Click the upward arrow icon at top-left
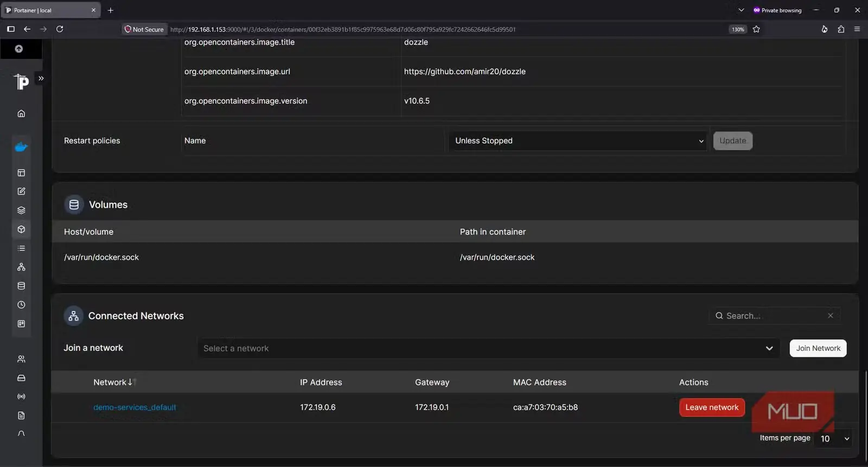This screenshot has width=868, height=467. [x=19, y=49]
